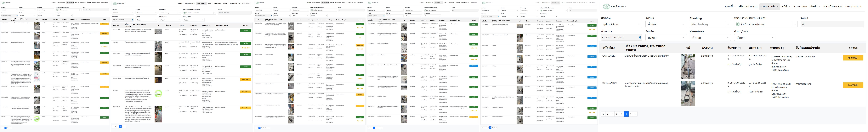Screen dimensions: 868x132
Task: Sort by อัพเดต using its arrows in the อุปกรณ์ชำรุด window
Action: coord(761,48)
